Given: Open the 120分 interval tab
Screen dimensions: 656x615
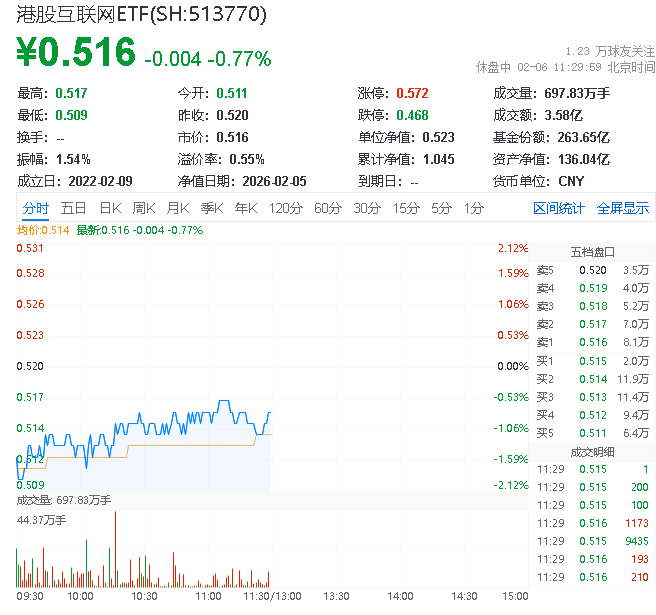Looking at the screenshot, I should pyautogui.click(x=285, y=208).
